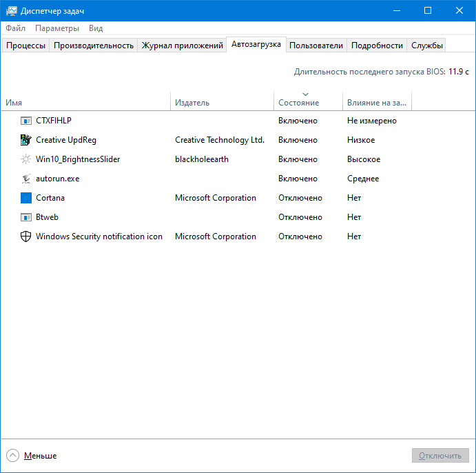Sort by the Имя column header
Screen dimensions: 476x473
[86, 103]
